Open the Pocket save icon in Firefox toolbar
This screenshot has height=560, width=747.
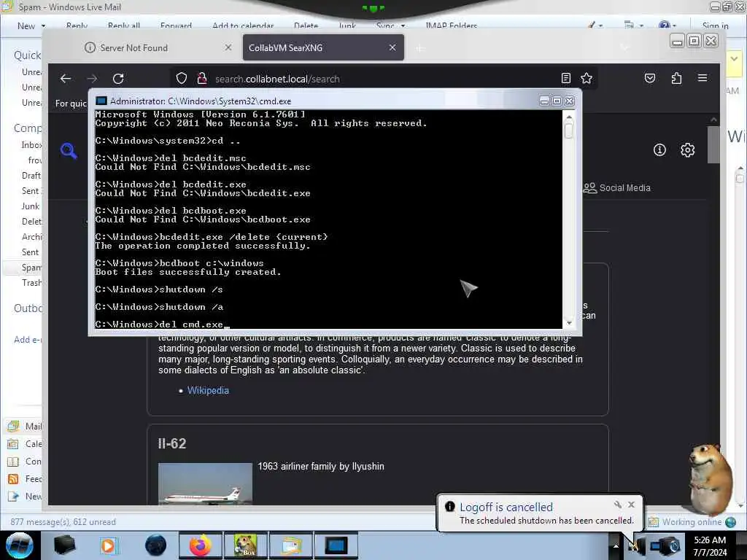click(650, 78)
